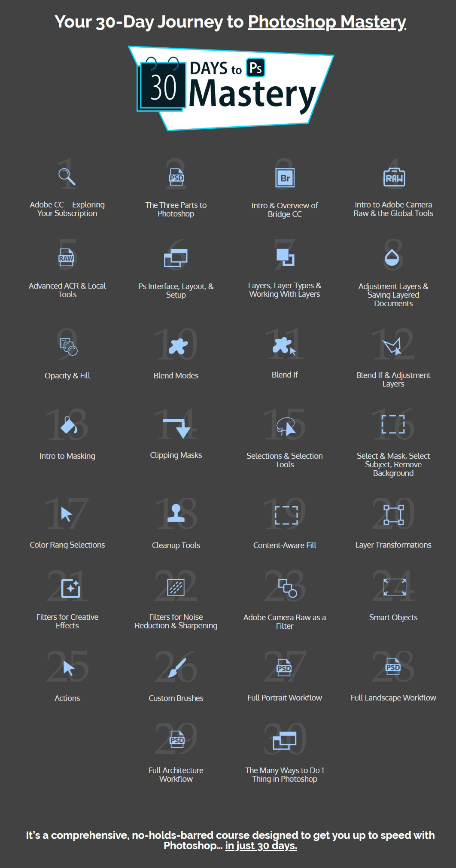Click the magnifier icon for day 1
456x868 pixels.
pos(67,176)
